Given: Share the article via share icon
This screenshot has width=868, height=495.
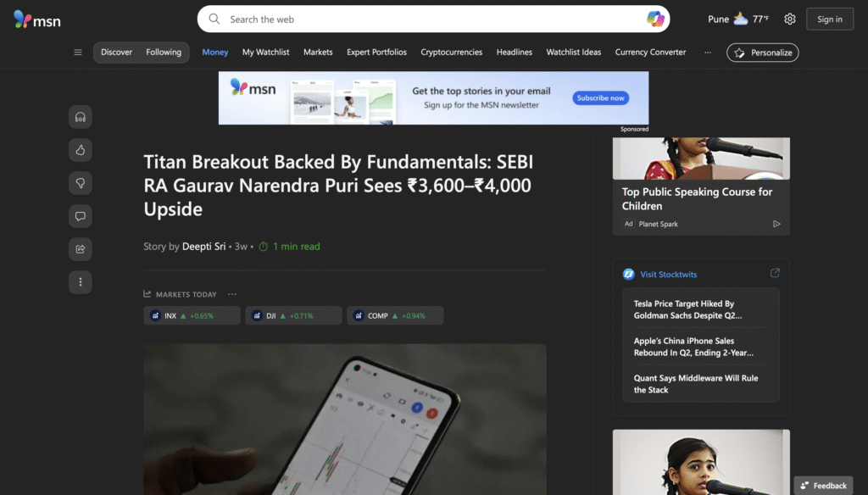Looking at the screenshot, I should click(x=81, y=249).
